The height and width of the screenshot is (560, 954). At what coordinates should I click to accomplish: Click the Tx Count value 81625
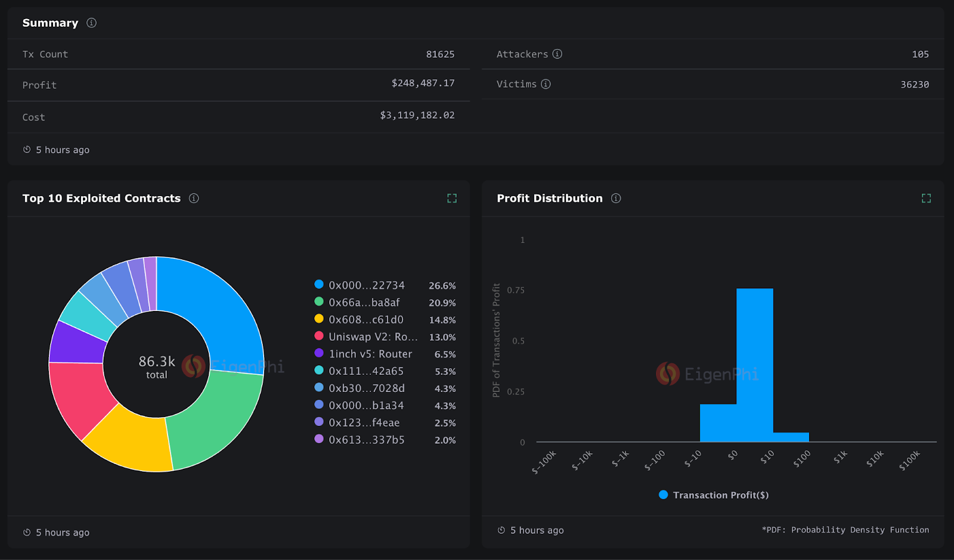(x=441, y=54)
